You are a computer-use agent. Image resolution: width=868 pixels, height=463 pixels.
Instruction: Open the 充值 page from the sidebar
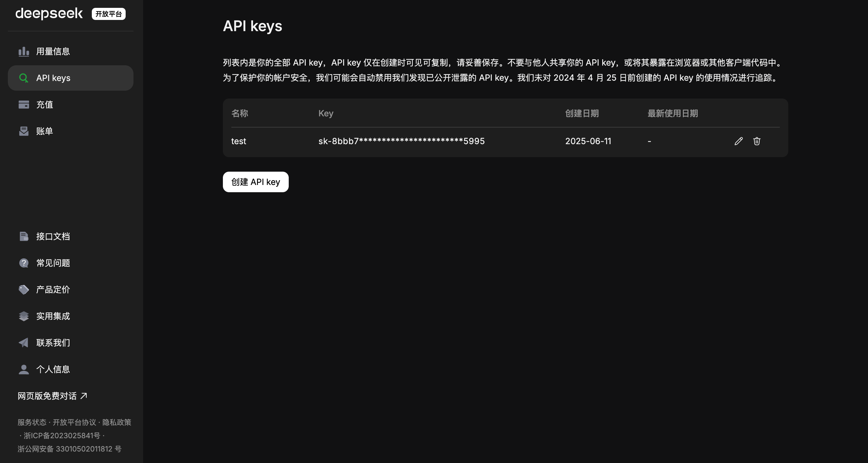tap(44, 105)
